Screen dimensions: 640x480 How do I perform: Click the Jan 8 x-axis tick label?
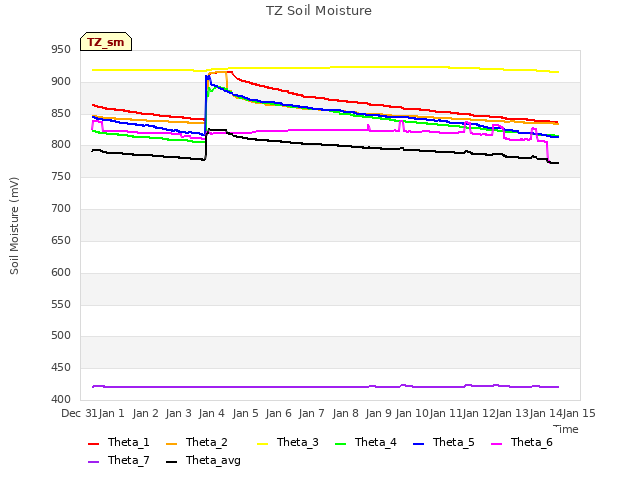(345, 413)
